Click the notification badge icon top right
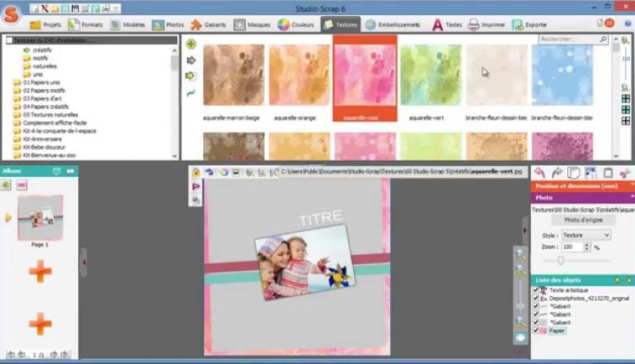Viewport: 635px width, 364px height. pyautogui.click(x=609, y=23)
